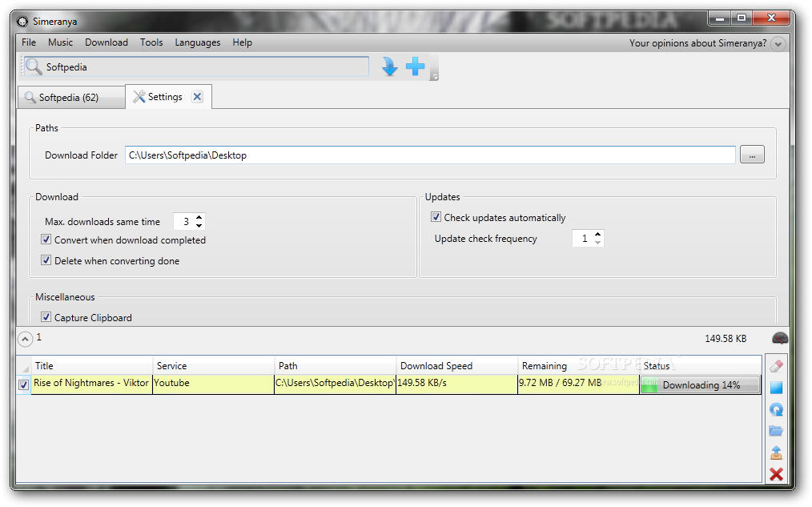Click the Downloading 14% progress bar
The height and width of the screenshot is (507, 812).
click(700, 385)
